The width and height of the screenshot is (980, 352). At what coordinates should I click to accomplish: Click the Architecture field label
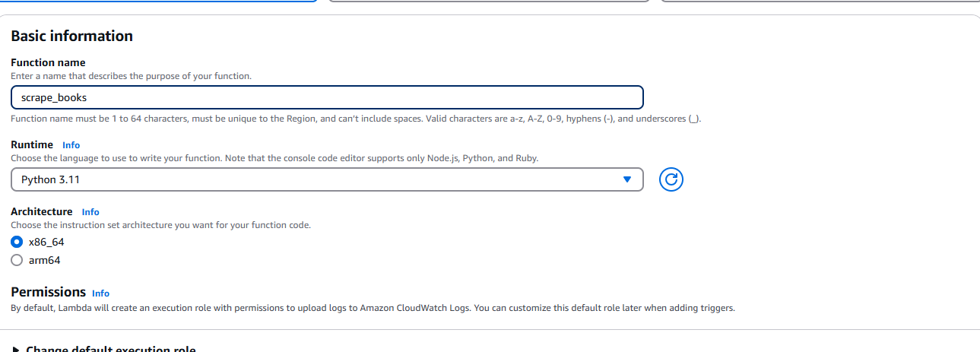click(42, 211)
